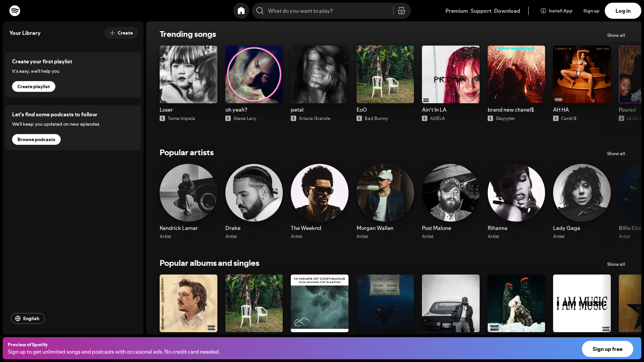Open the Premium link
This screenshot has height=362, width=644.
click(x=457, y=11)
